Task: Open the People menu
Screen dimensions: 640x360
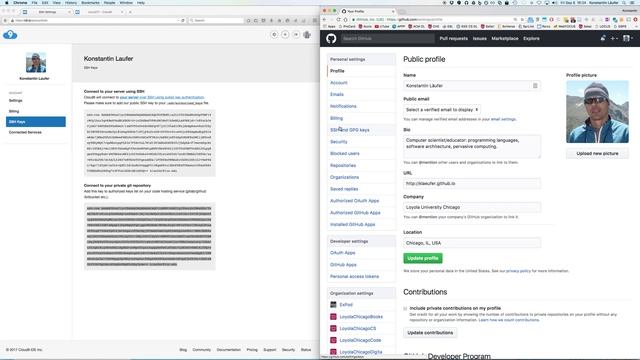Action: 109,2
